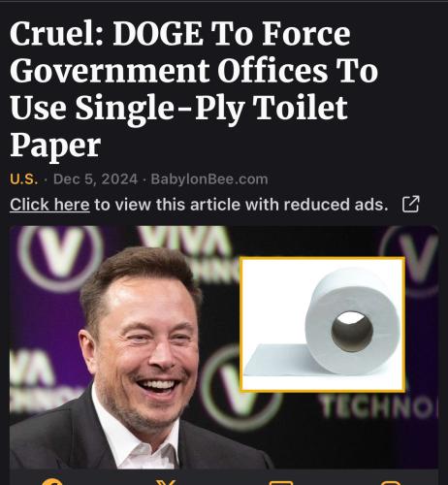Click the circular V logo below the toilet paper inset
The height and width of the screenshot is (485, 448).
(239, 389)
